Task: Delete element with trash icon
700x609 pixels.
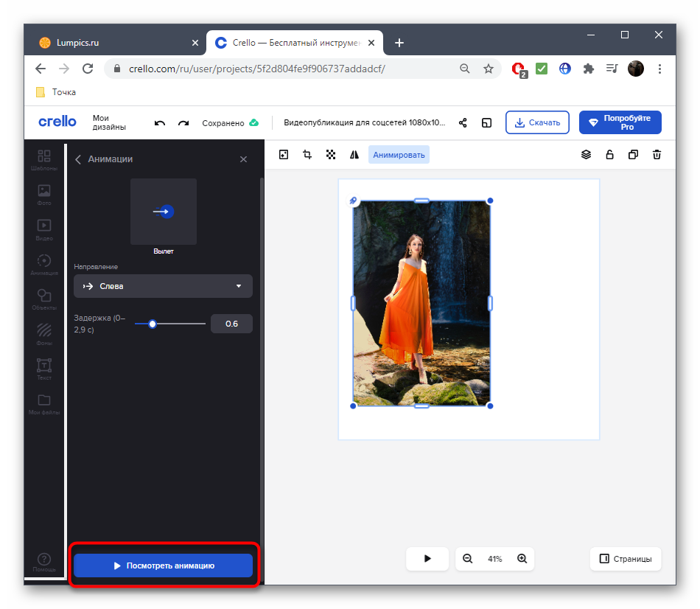Action: click(657, 155)
